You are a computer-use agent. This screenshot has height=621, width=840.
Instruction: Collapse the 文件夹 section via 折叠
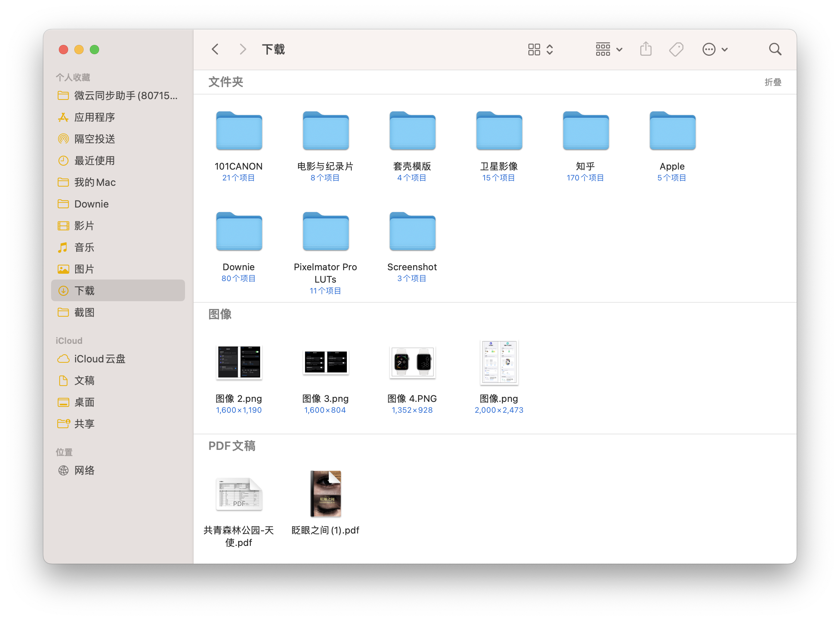[773, 82]
